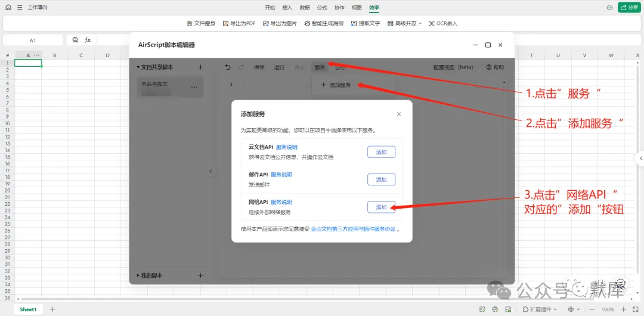
Task: Select the Sheet1 tab
Action: click(x=29, y=309)
